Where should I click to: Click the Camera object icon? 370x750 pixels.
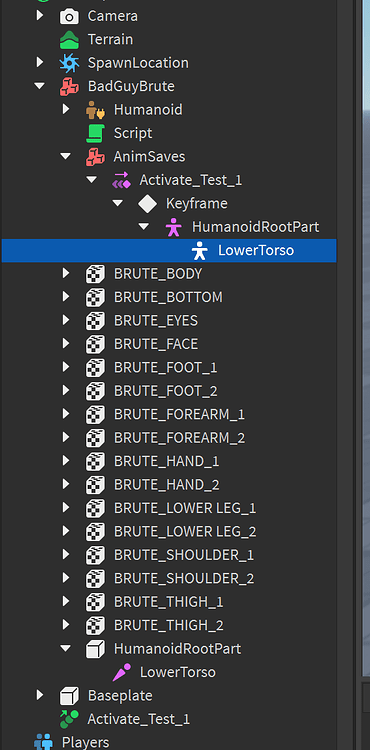click(x=69, y=16)
